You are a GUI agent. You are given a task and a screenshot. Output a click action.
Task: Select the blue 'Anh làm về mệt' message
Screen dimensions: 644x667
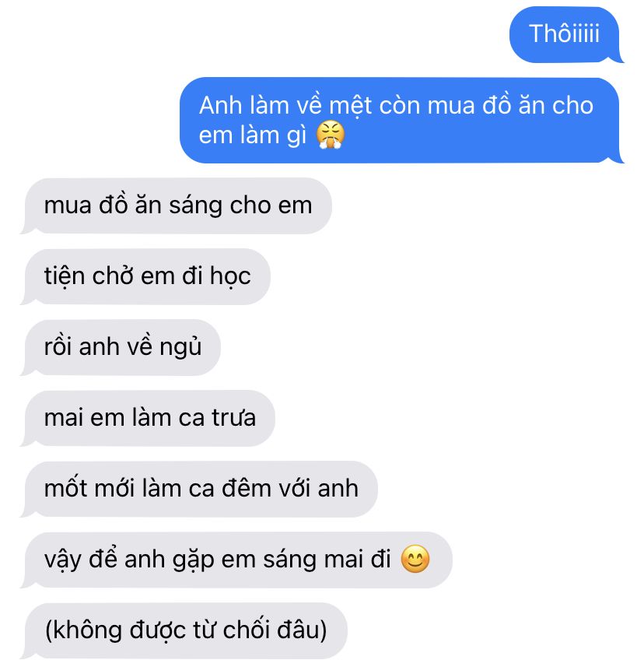401,120
